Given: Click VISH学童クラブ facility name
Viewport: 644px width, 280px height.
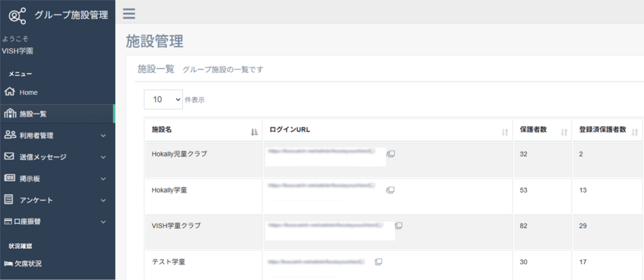Looking at the screenshot, I should pos(176,226).
